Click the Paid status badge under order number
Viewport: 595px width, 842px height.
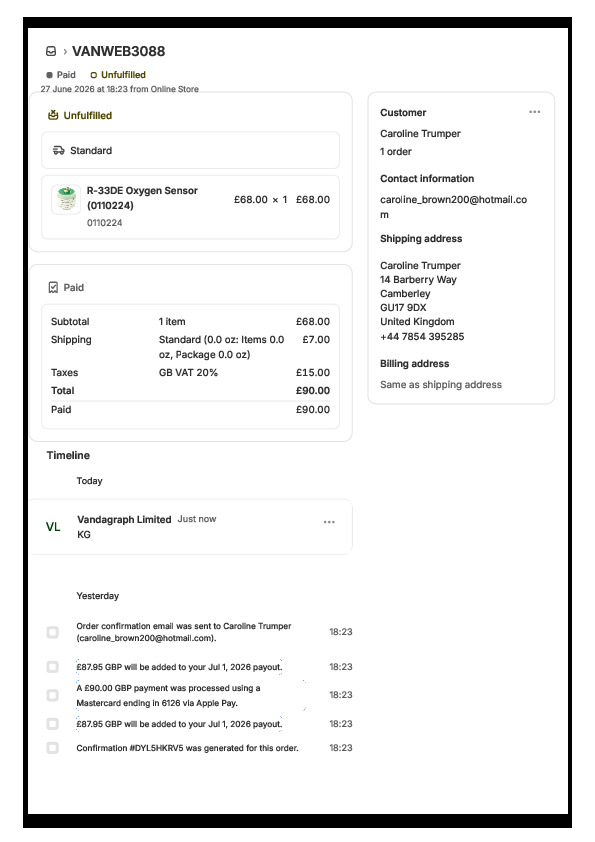point(61,75)
